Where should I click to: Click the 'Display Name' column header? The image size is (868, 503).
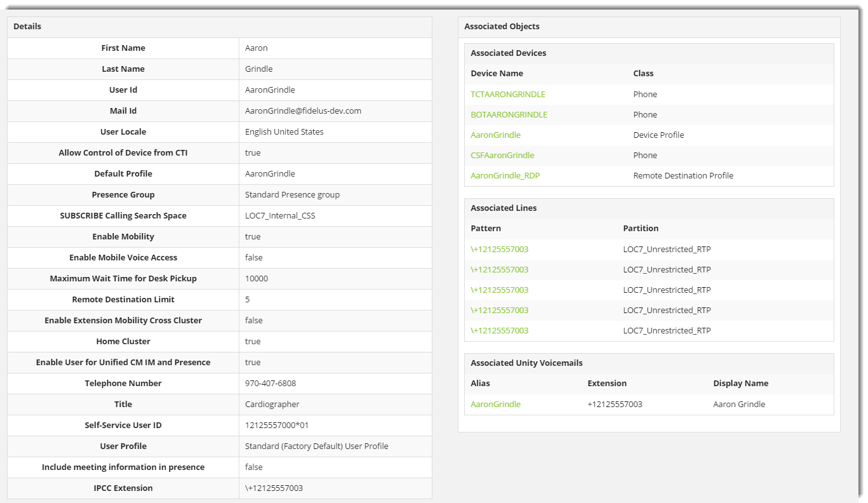pos(740,383)
